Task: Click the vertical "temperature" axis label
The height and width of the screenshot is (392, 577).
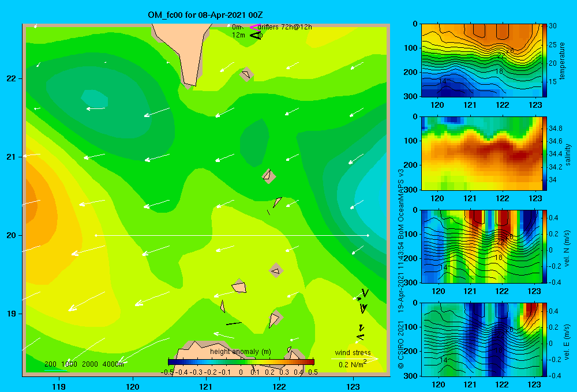Action: click(x=562, y=61)
